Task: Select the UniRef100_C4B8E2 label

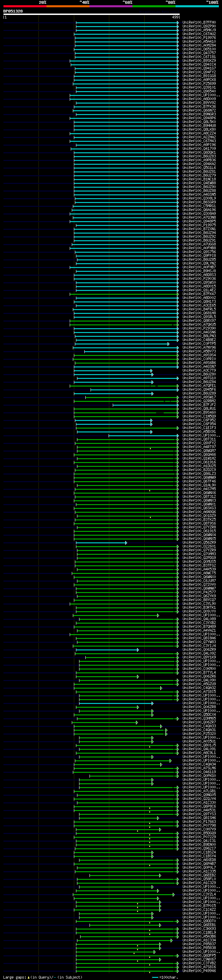Action: (x=199, y=340)
